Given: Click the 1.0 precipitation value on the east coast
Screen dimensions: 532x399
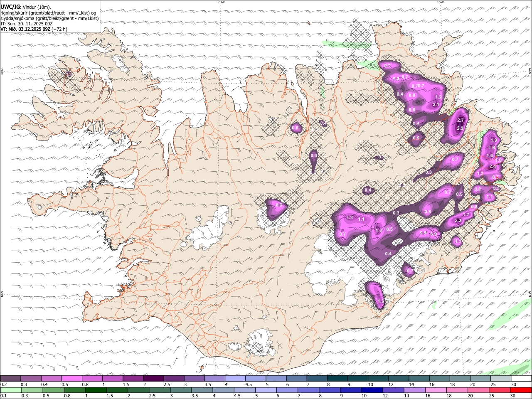Looking at the screenshot, I should point(498,160).
